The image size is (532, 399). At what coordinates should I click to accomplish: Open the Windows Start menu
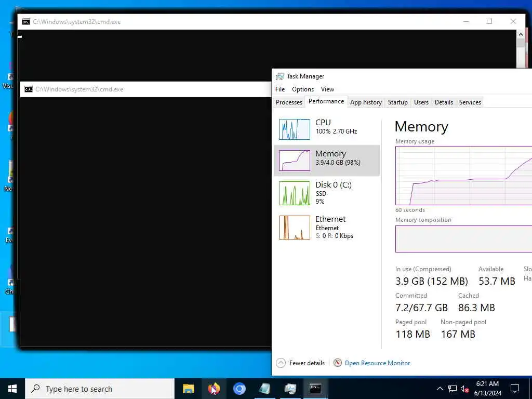click(x=12, y=389)
